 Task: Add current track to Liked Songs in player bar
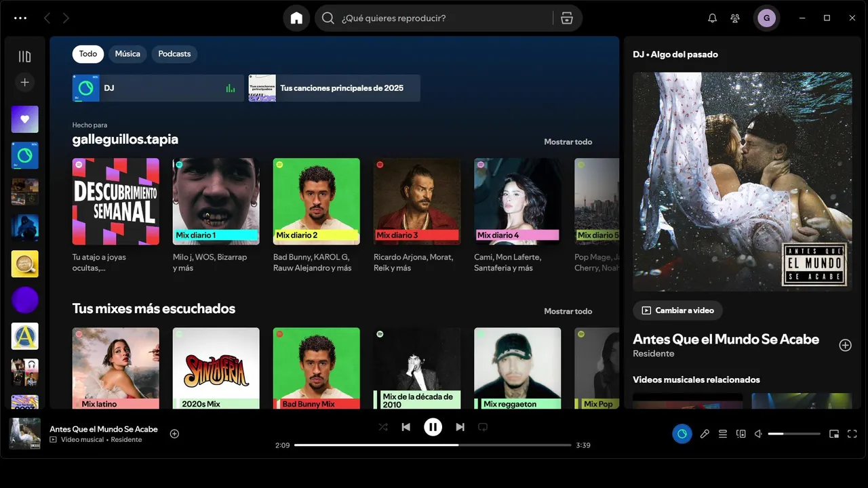[174, 434]
